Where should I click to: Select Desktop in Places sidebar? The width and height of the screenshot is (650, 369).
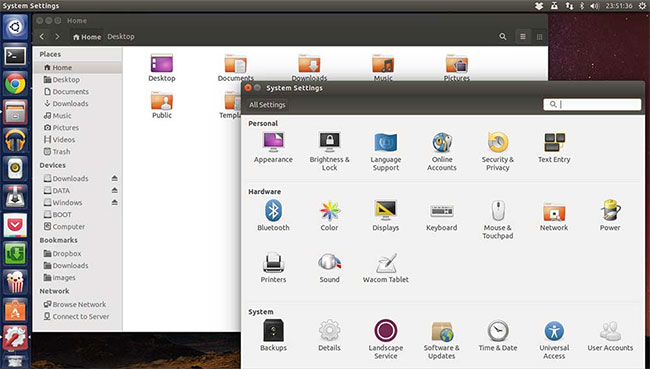pyautogui.click(x=78, y=79)
